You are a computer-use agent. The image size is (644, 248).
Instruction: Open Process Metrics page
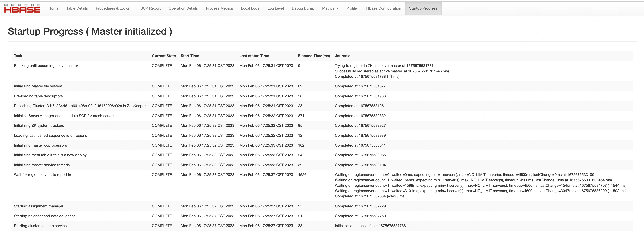219,8
